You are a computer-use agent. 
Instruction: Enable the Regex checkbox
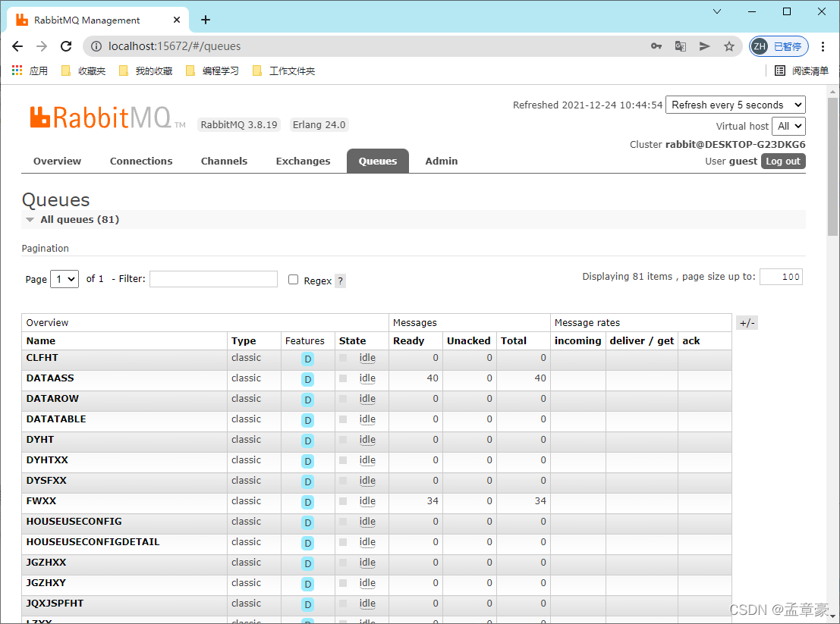[x=293, y=280]
